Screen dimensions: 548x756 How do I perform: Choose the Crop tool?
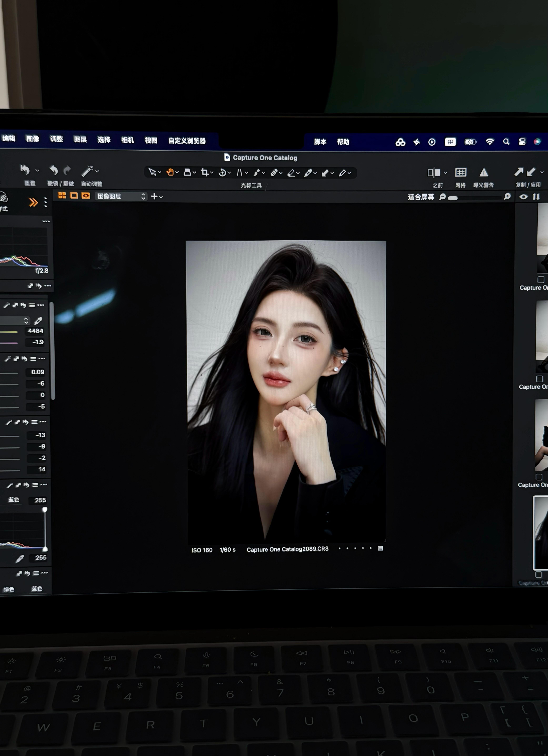pos(205,172)
